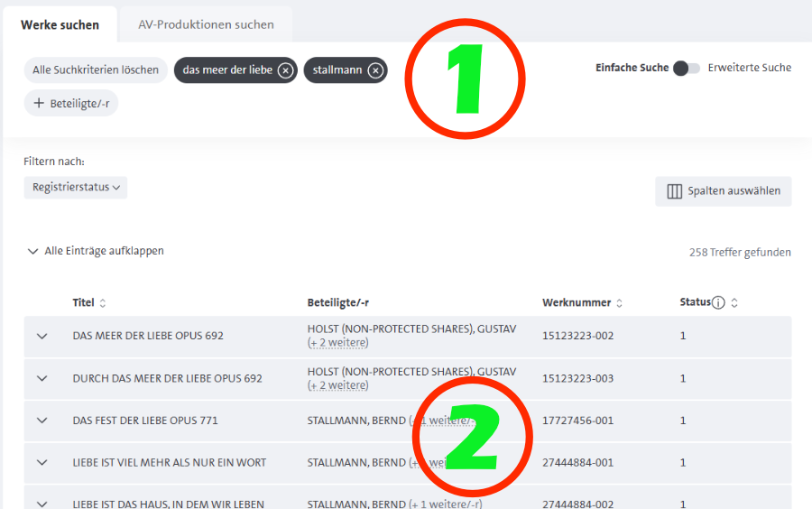
Task: Remove the 'stallmann' search chip
Action: click(x=375, y=70)
